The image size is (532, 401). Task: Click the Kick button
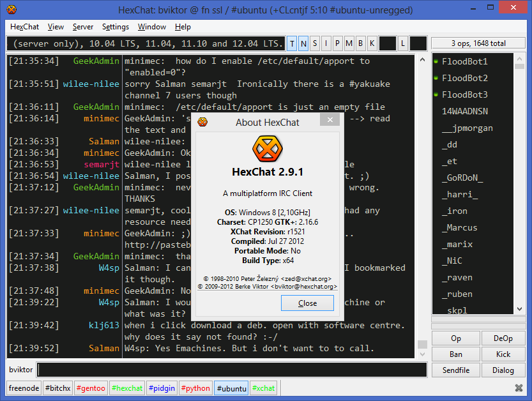503,354
